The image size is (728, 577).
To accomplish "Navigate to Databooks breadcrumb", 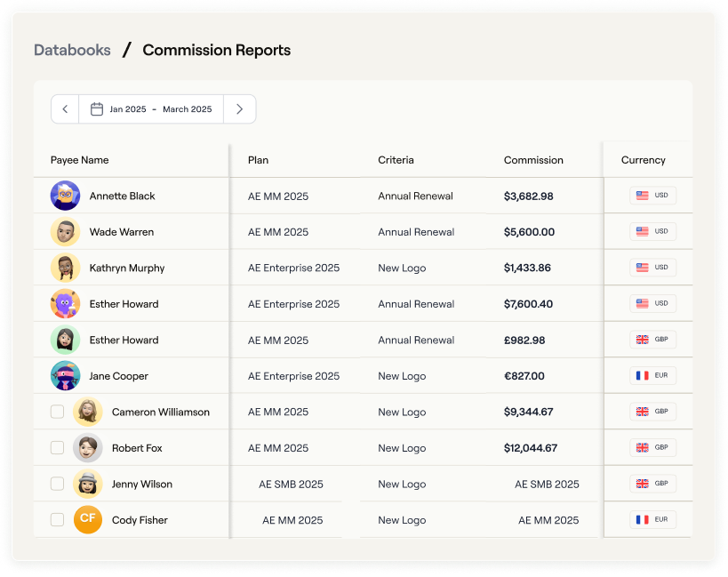I will tap(72, 50).
